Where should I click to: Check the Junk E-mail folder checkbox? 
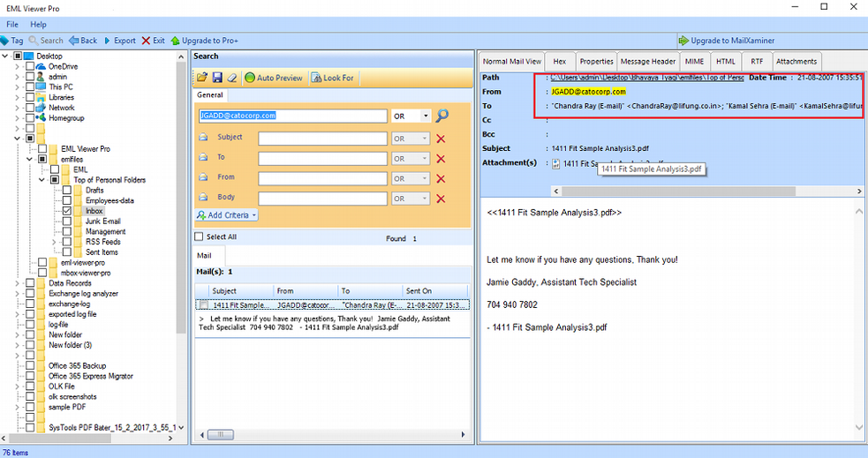click(x=67, y=221)
